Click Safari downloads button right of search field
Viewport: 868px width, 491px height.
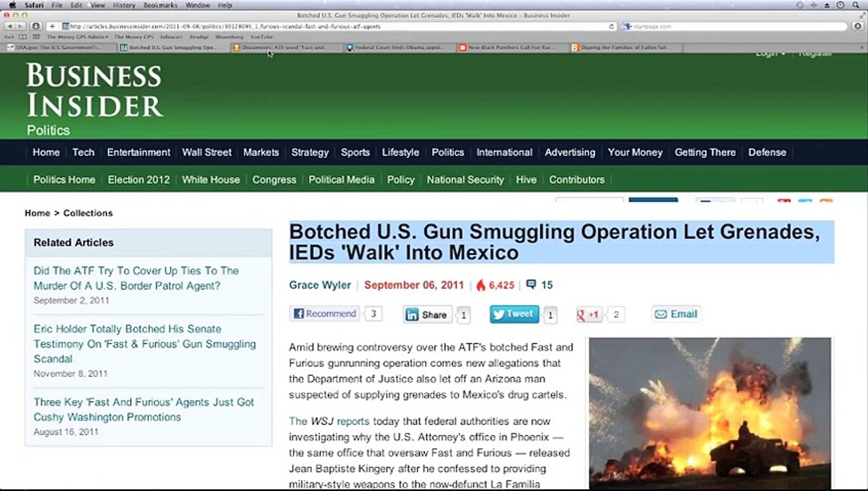tap(858, 26)
